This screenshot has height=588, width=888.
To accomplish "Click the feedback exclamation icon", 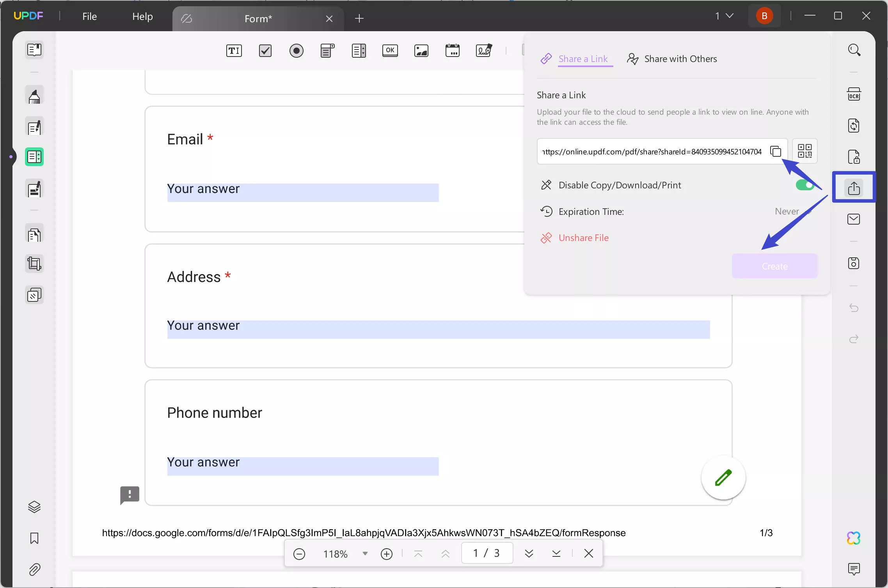I will [130, 495].
